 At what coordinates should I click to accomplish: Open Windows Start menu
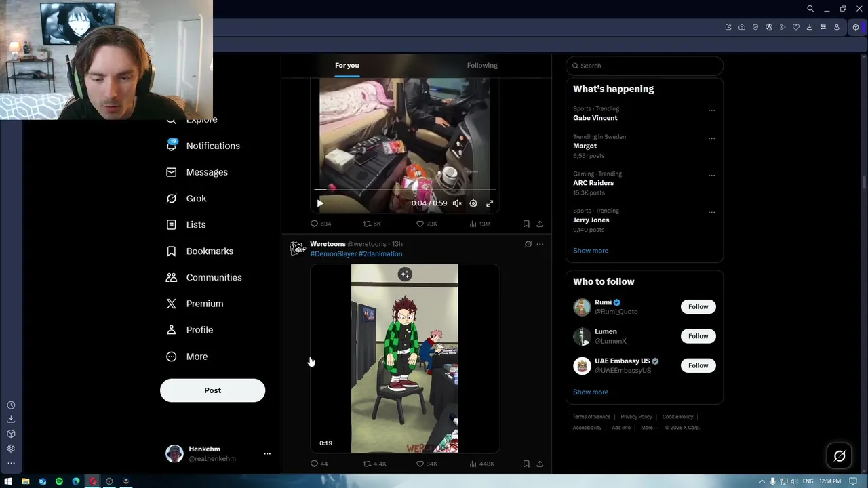(x=8, y=481)
